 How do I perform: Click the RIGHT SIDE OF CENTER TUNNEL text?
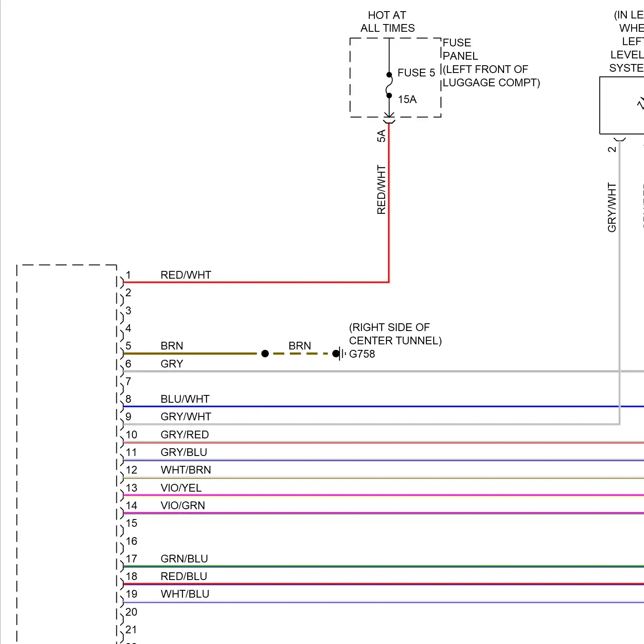pos(395,334)
